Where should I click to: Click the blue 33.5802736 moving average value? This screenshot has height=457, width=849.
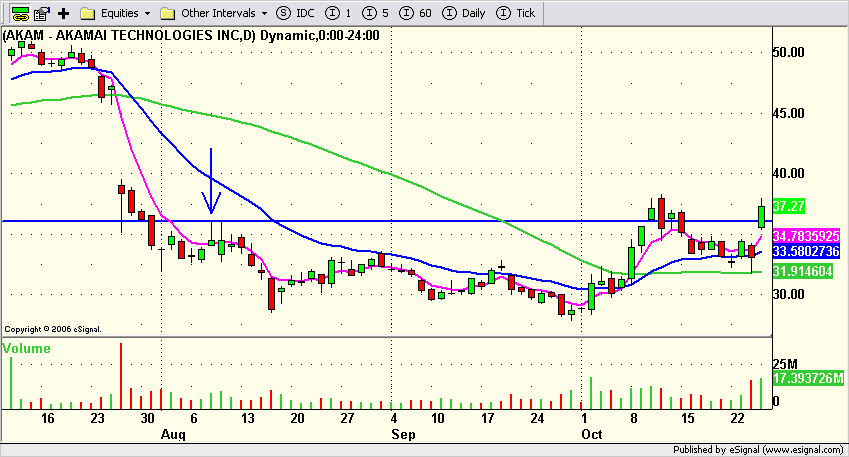806,251
